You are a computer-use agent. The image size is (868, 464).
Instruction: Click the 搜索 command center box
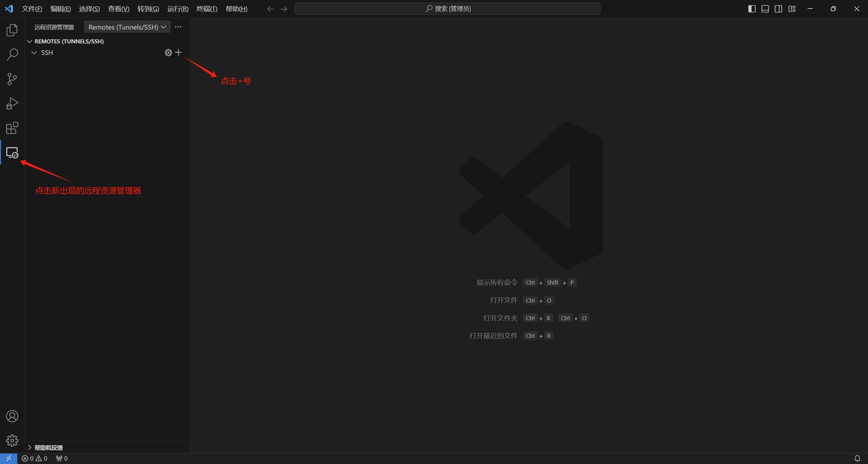pos(447,9)
